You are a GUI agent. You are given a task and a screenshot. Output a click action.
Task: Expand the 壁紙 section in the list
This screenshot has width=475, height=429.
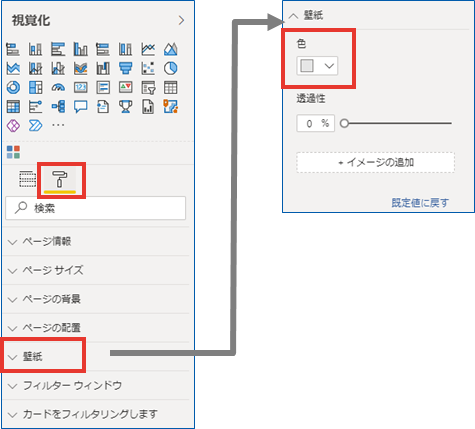96,357
